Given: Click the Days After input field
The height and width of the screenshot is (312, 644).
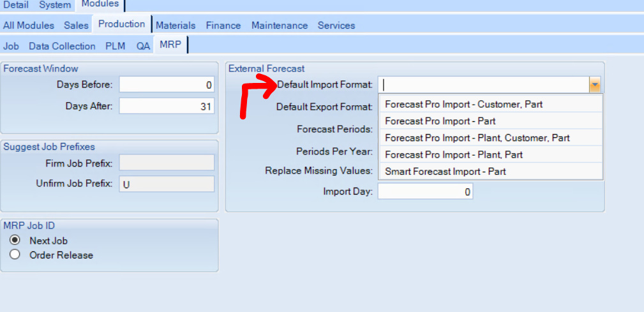Looking at the screenshot, I should [167, 107].
